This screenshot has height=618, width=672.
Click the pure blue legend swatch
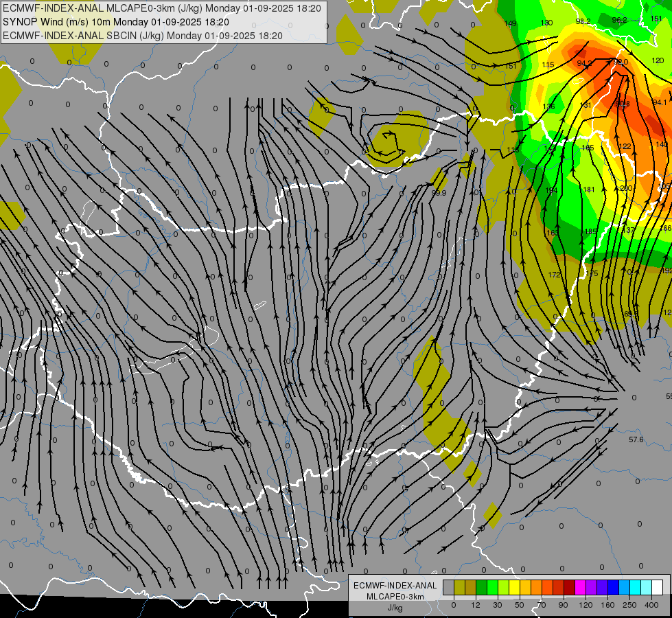pos(614,588)
